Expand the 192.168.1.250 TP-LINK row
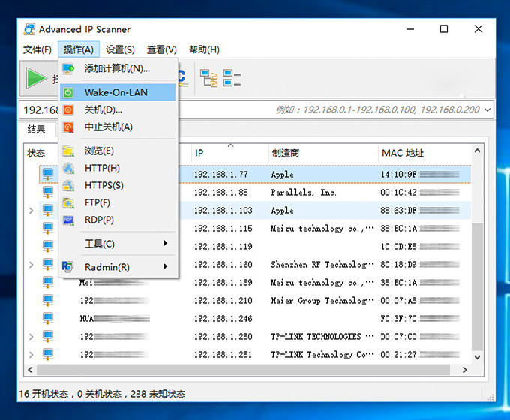This screenshot has width=510, height=420. [31, 337]
